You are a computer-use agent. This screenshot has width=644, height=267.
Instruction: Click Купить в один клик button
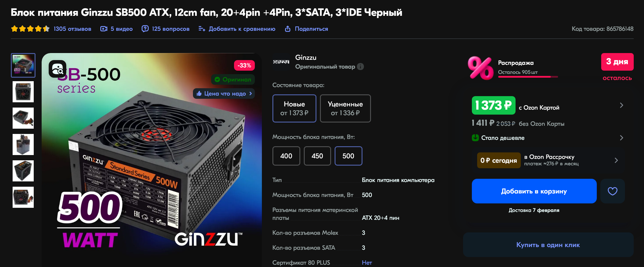tap(548, 245)
